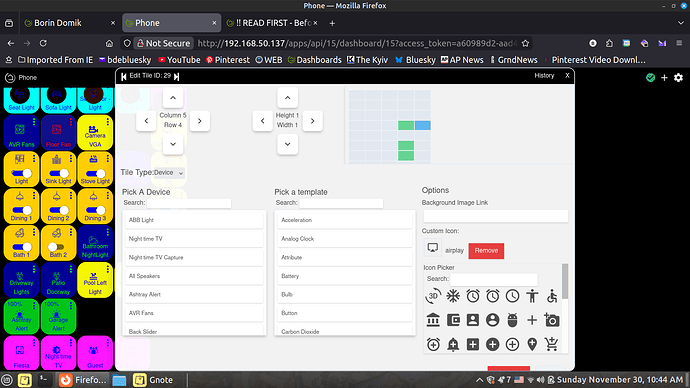Click the red Remove button
This screenshot has width=690, height=388.
click(486, 251)
